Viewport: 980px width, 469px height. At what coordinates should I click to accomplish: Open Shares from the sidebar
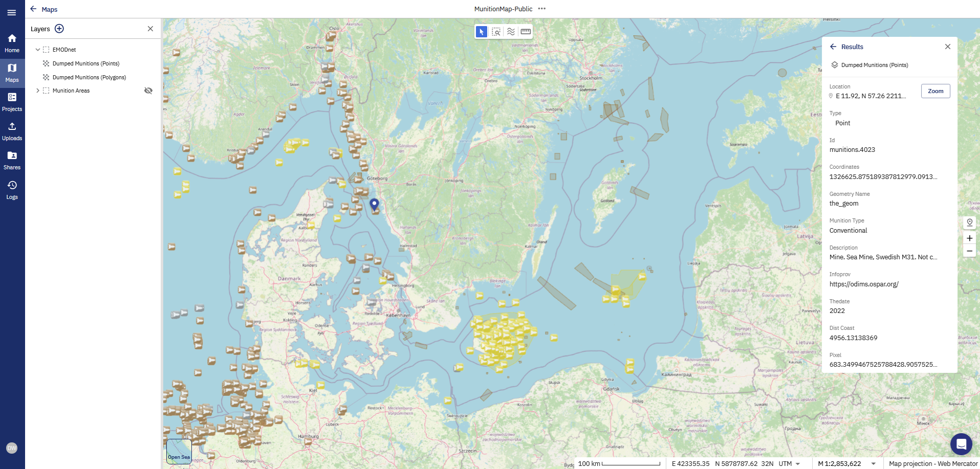(x=12, y=160)
